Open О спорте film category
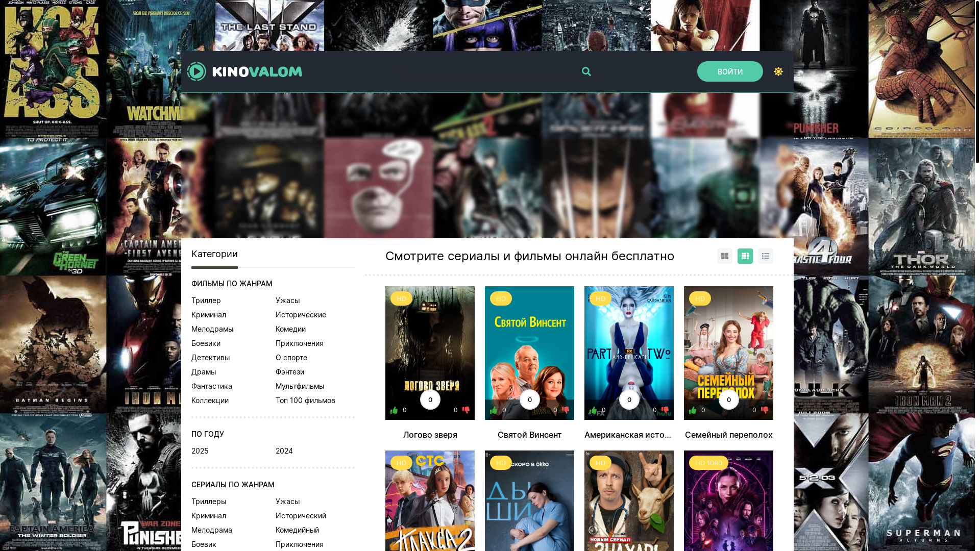This screenshot has height=551, width=980. 291,358
